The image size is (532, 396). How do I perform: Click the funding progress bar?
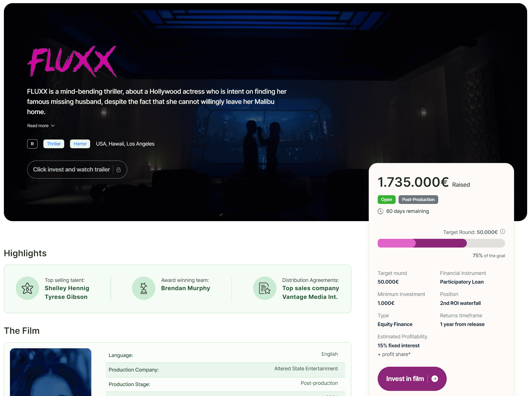point(441,243)
